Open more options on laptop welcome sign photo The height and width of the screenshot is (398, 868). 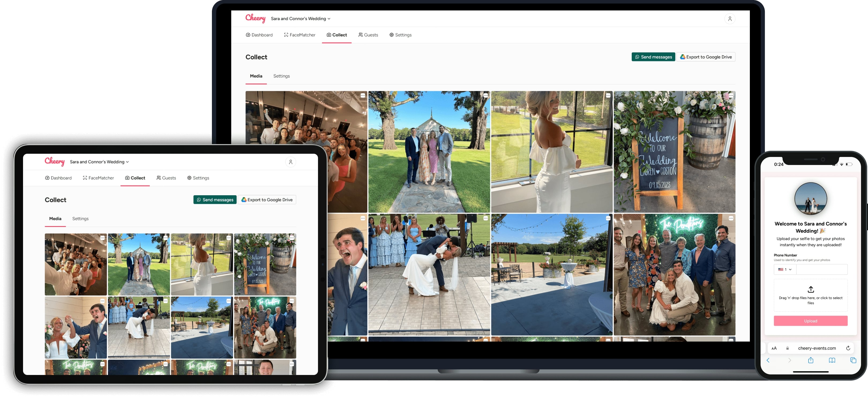coord(731,96)
